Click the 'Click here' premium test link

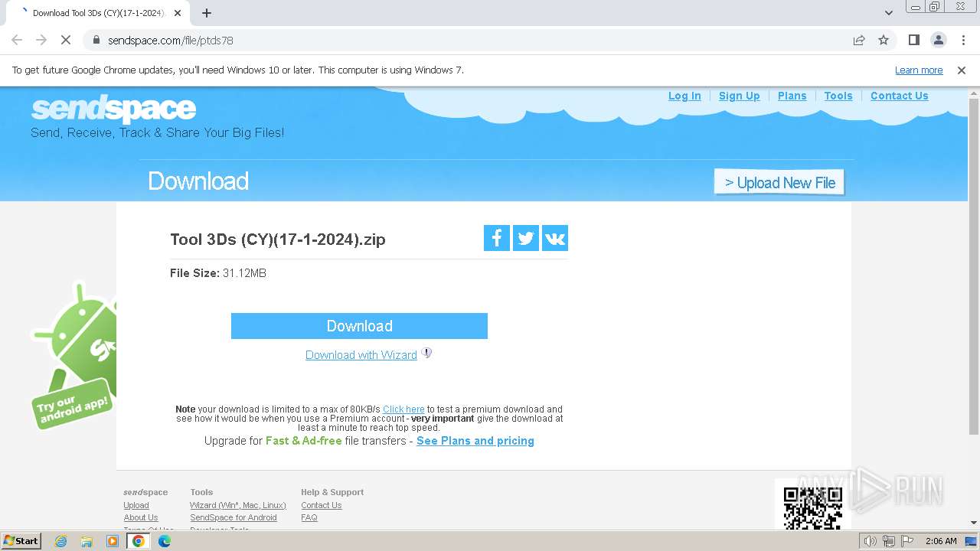(x=403, y=409)
